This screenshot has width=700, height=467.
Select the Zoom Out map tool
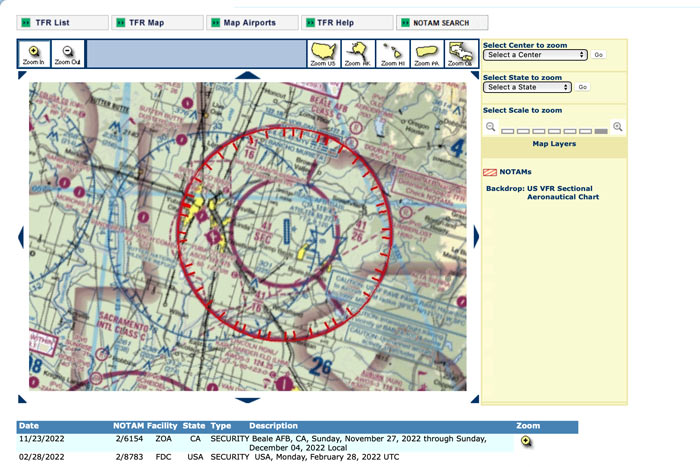(x=68, y=54)
